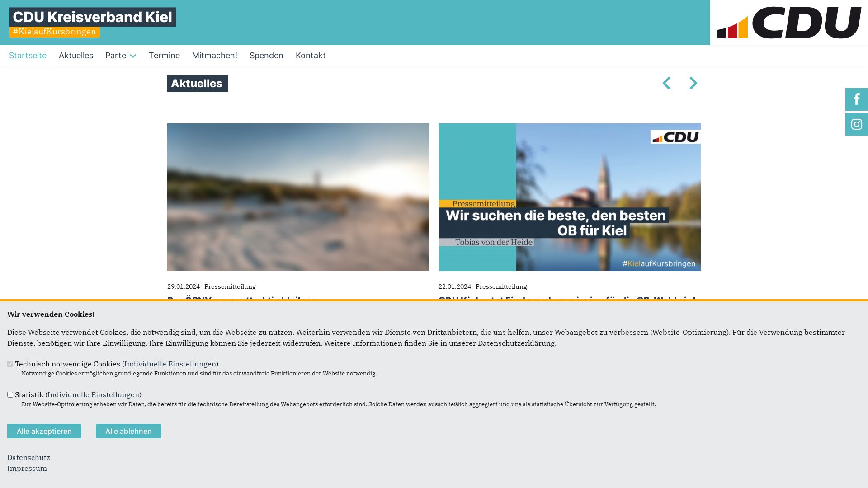Screen dimensions: 868x488
Task: Toggle the Statistik cookies checkbox
Action: pyautogui.click(x=10, y=394)
